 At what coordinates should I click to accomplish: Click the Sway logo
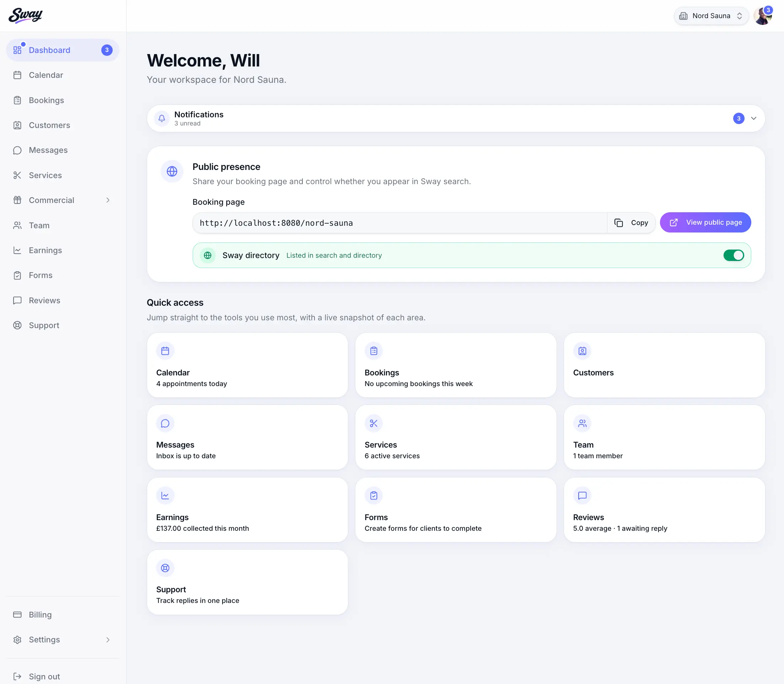coord(26,16)
